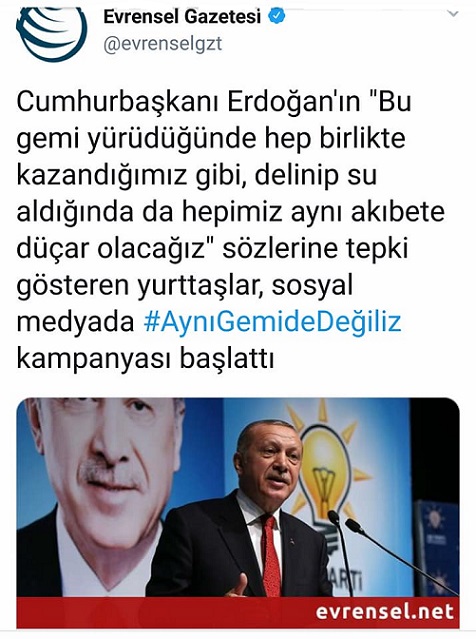The image size is (476, 639).
Task: Click the red banner under photo
Action: click(x=238, y=613)
